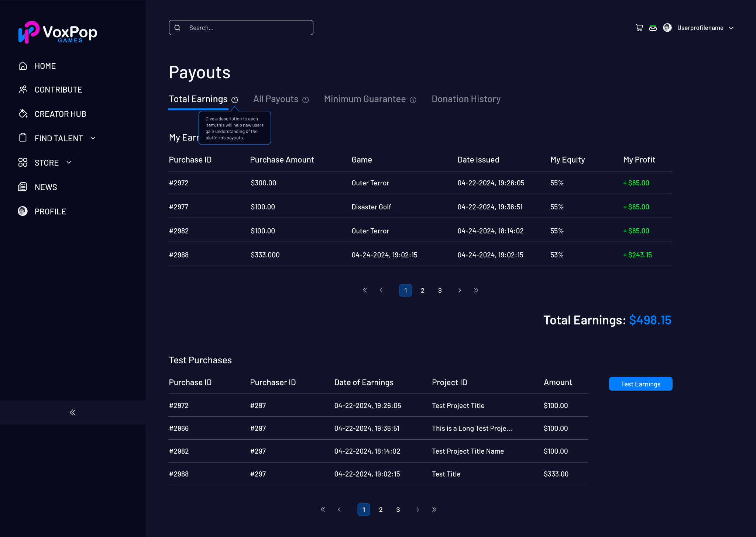Viewport: 756px width, 537px height.
Task: Click the Store grid icon
Action: click(x=23, y=162)
